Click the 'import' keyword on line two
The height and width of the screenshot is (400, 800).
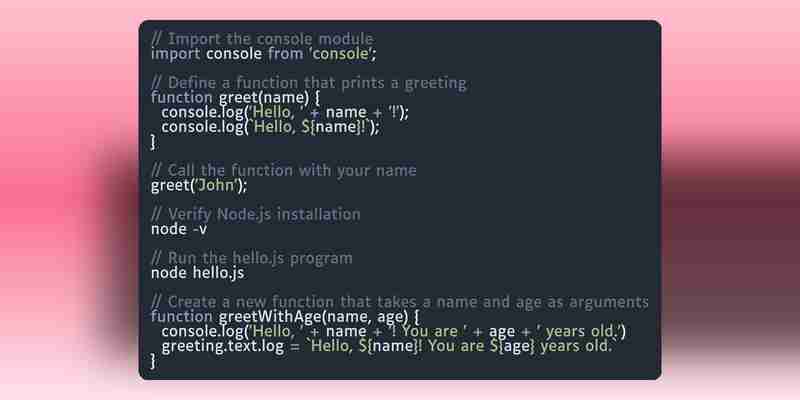(x=176, y=54)
